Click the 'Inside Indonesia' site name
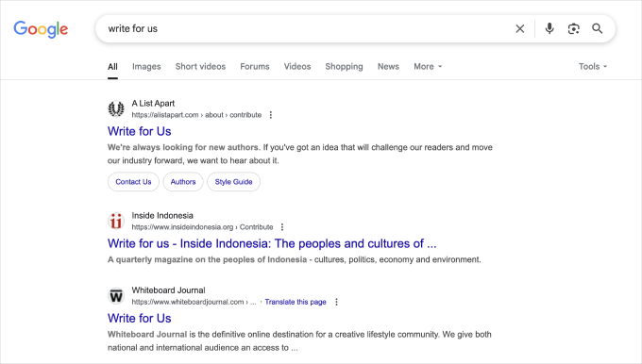Screen dimensions: 642x364 (162, 216)
